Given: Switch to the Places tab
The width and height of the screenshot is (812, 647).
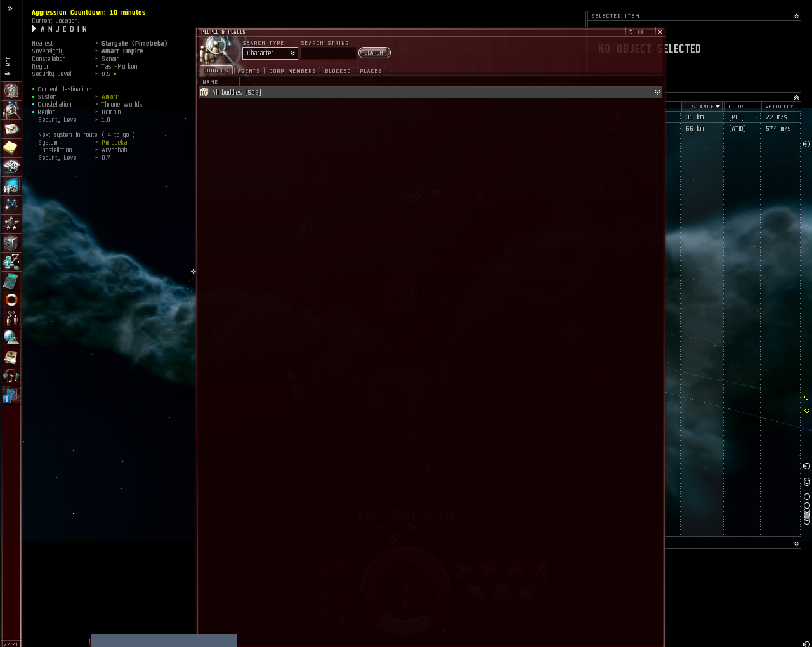Looking at the screenshot, I should pyautogui.click(x=371, y=71).
